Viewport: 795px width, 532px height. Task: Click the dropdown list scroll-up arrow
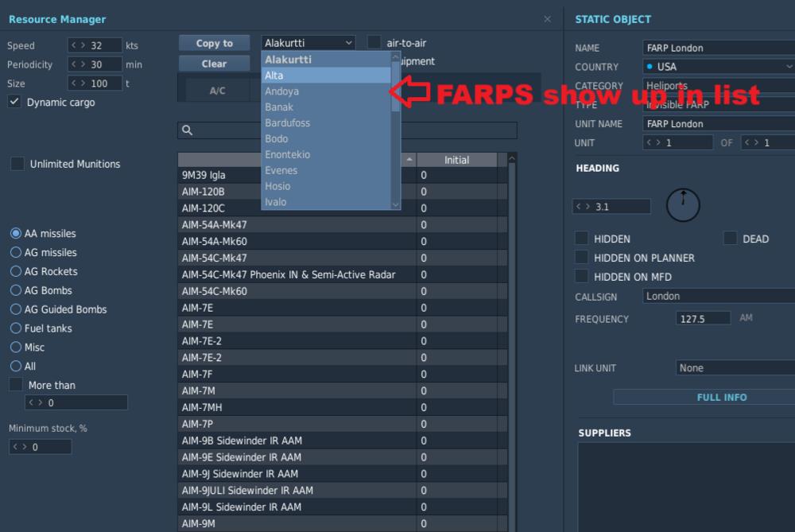click(395, 57)
